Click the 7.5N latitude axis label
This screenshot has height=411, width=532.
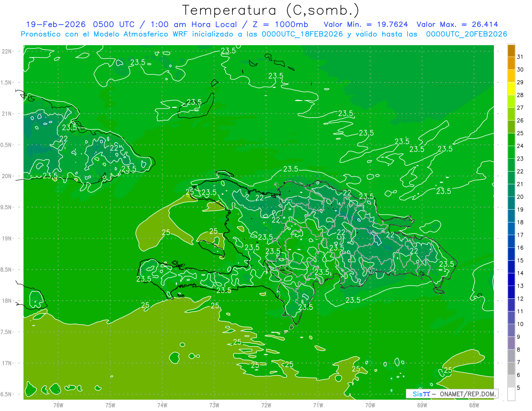click(7, 332)
